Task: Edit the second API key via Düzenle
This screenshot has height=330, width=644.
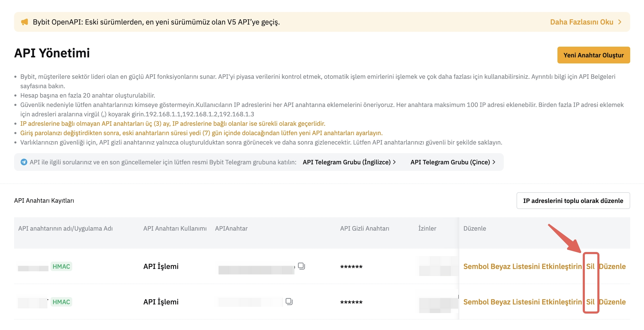Action: 612,302
